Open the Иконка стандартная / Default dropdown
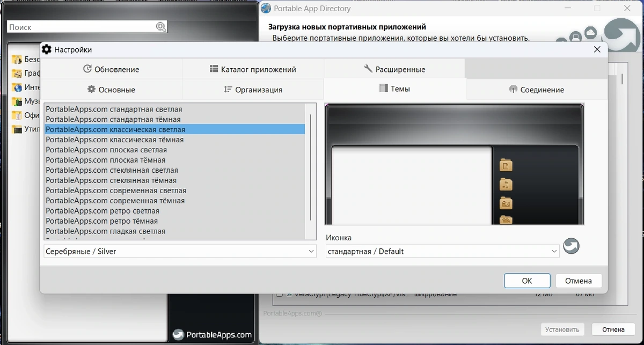The width and height of the screenshot is (644, 345). [443, 251]
